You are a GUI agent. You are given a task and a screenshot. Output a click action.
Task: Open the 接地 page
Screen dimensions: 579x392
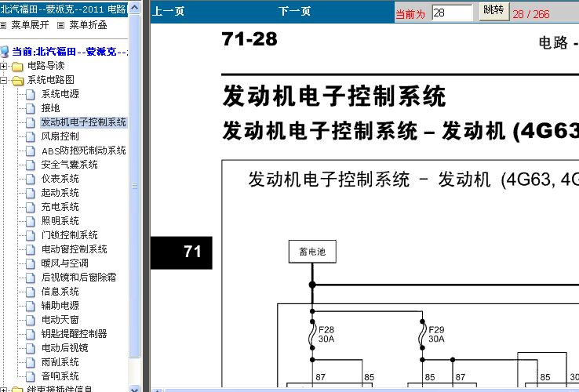coord(50,107)
